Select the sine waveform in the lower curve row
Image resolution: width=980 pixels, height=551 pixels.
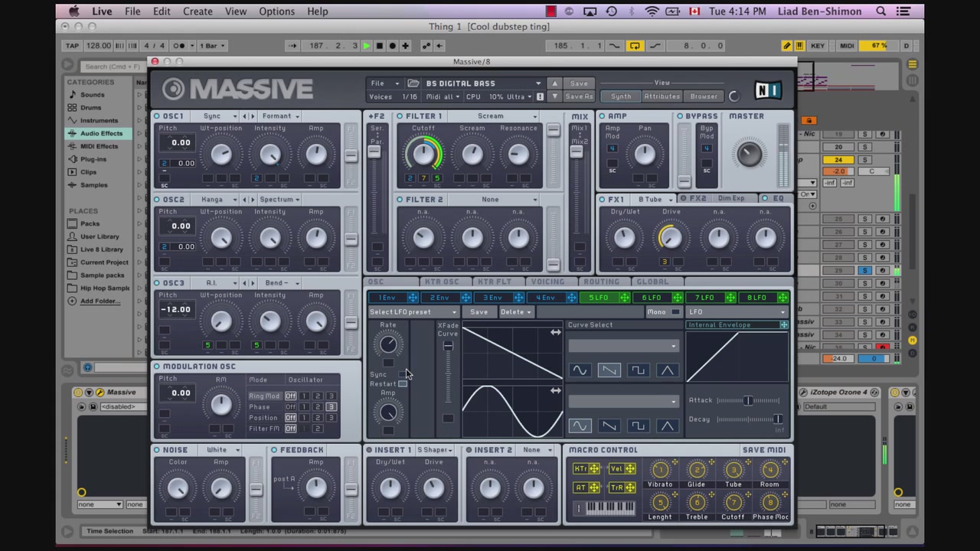pyautogui.click(x=580, y=425)
